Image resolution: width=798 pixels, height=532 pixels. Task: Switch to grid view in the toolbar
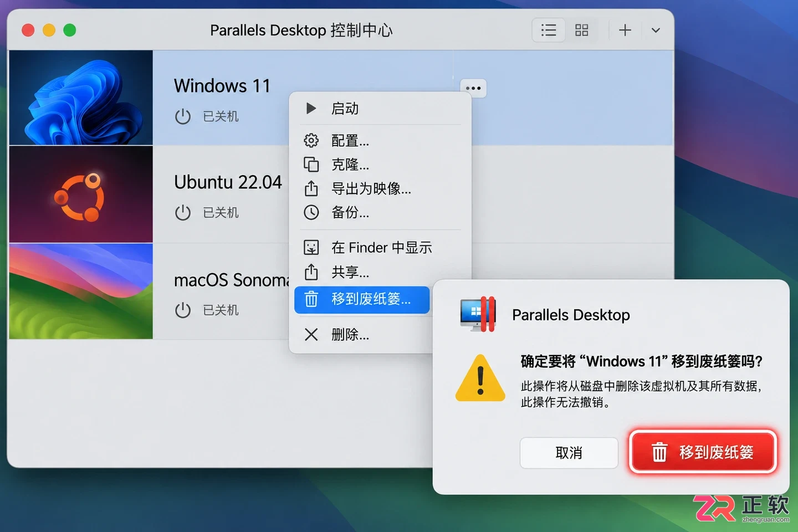click(x=581, y=30)
